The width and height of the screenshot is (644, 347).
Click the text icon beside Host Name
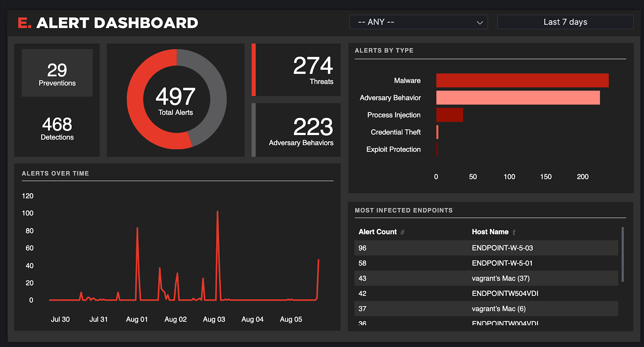(514, 232)
